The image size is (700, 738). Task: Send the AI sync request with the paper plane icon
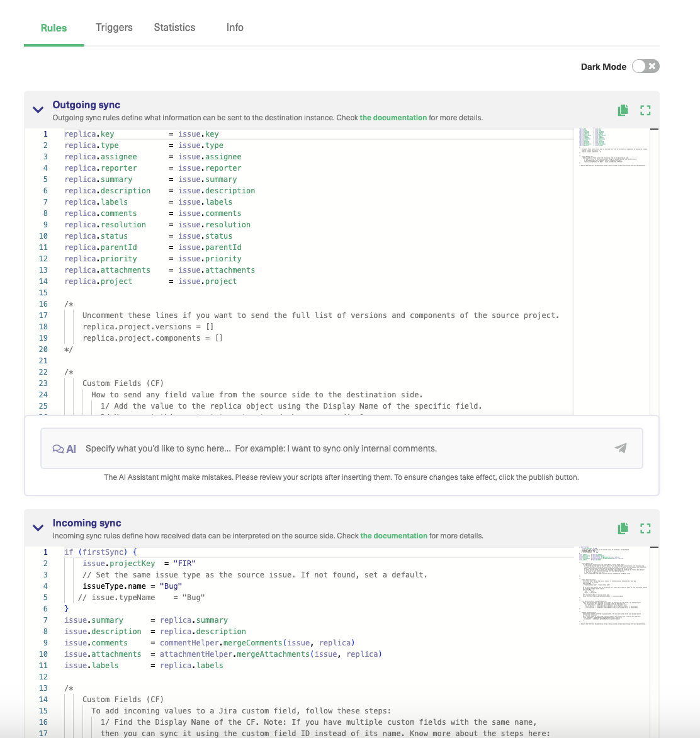[621, 448]
